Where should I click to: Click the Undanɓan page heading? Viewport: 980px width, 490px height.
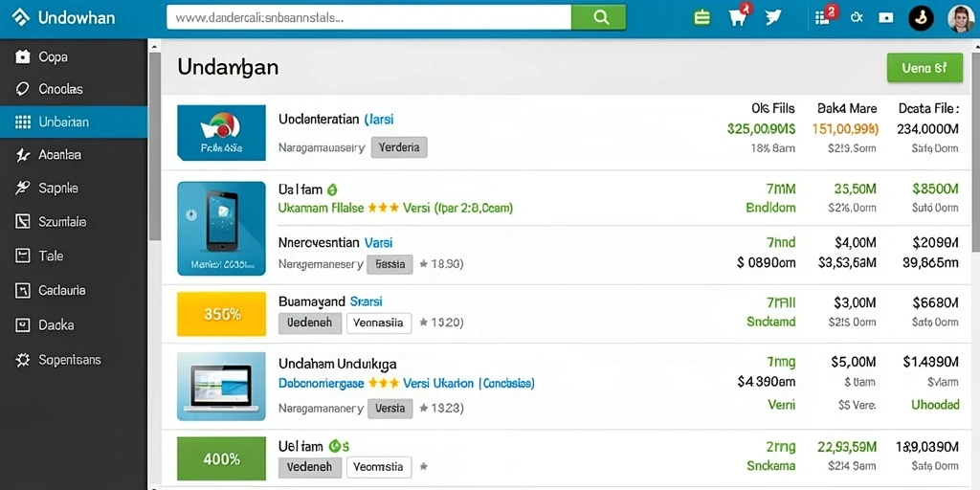228,67
